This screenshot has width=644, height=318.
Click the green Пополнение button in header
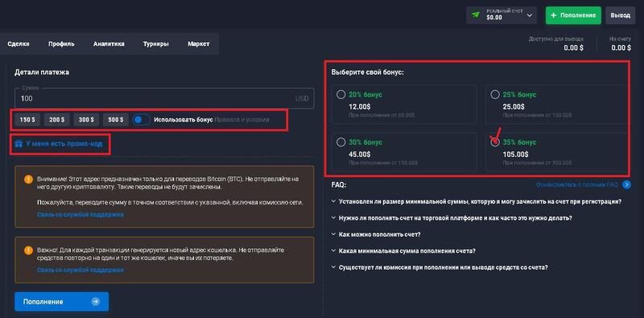[x=573, y=15]
